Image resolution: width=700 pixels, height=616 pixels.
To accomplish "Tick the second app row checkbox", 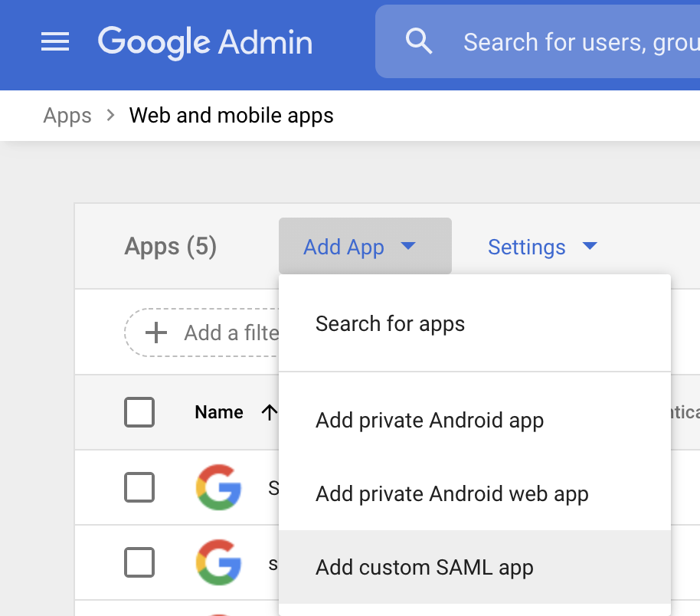I will [x=139, y=562].
